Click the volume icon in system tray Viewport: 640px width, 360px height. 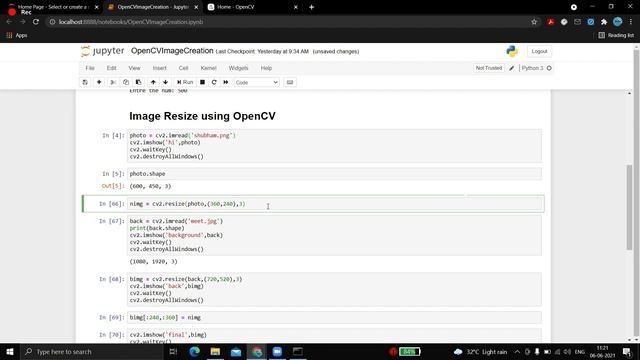click(x=567, y=352)
